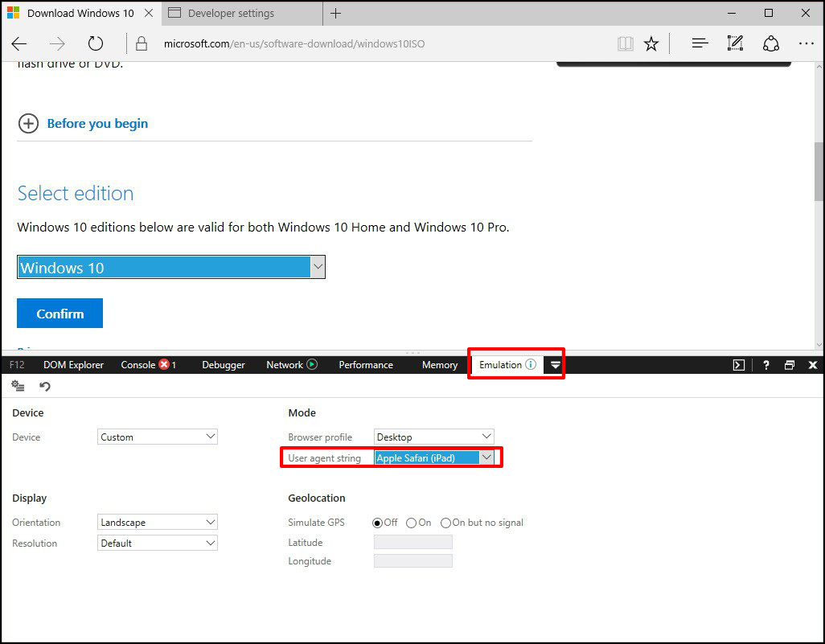Open a new tab with plus icon
Screen dimensions: 825x644
point(335,13)
